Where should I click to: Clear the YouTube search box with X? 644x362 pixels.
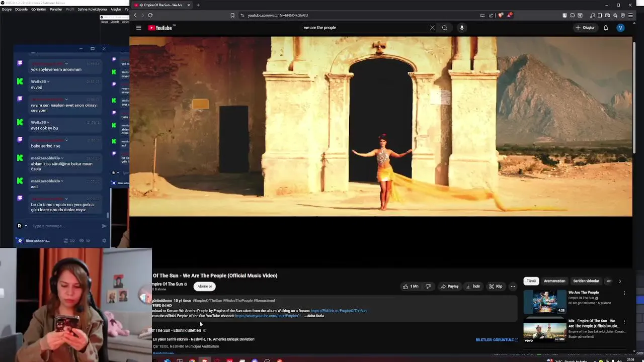[432, 28]
